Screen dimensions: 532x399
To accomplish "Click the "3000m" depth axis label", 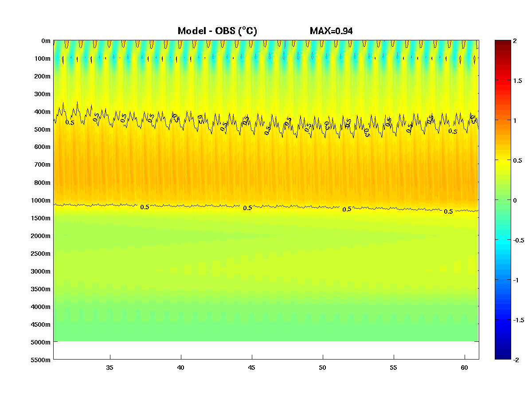I will (x=41, y=271).
